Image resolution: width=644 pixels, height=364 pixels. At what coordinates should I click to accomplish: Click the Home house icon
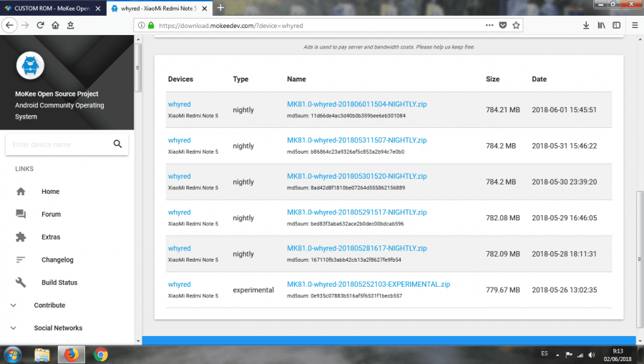click(21, 191)
